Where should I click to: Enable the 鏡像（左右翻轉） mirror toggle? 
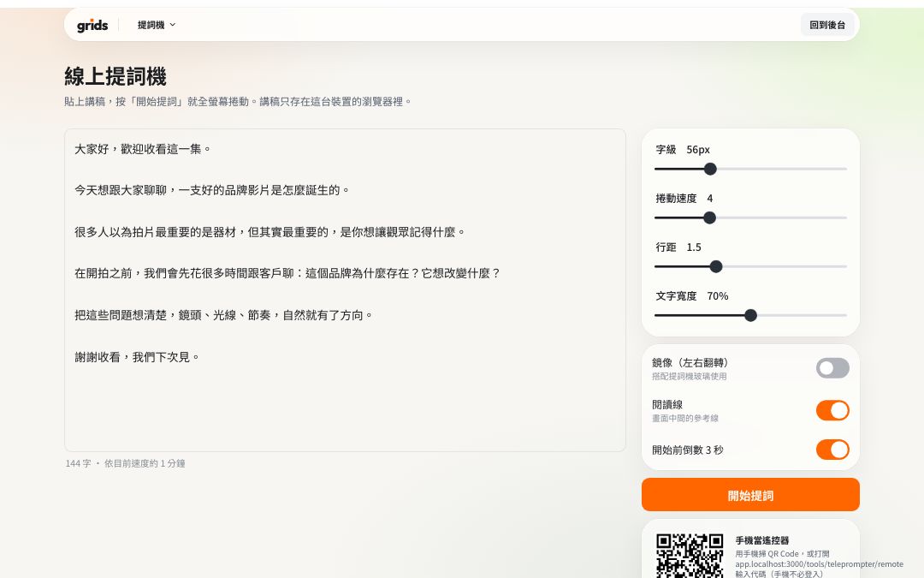(832, 368)
